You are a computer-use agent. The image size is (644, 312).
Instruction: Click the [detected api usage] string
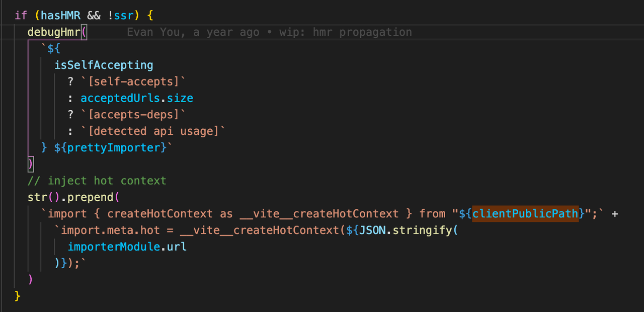pyautogui.click(x=153, y=131)
